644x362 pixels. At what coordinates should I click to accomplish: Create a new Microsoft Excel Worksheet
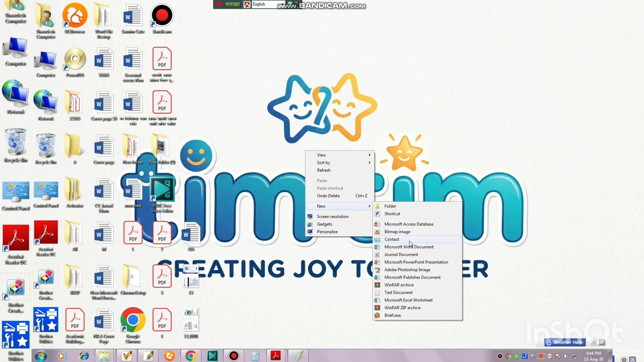click(x=418, y=300)
